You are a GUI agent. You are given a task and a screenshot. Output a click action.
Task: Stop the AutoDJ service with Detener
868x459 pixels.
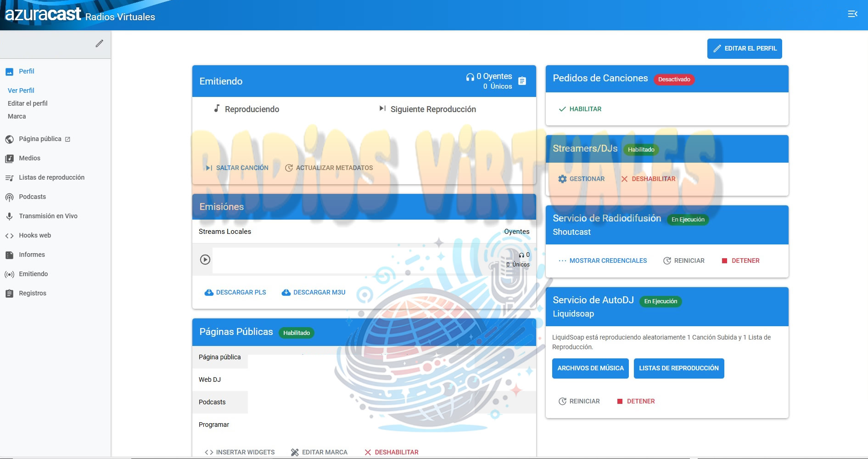tap(636, 401)
